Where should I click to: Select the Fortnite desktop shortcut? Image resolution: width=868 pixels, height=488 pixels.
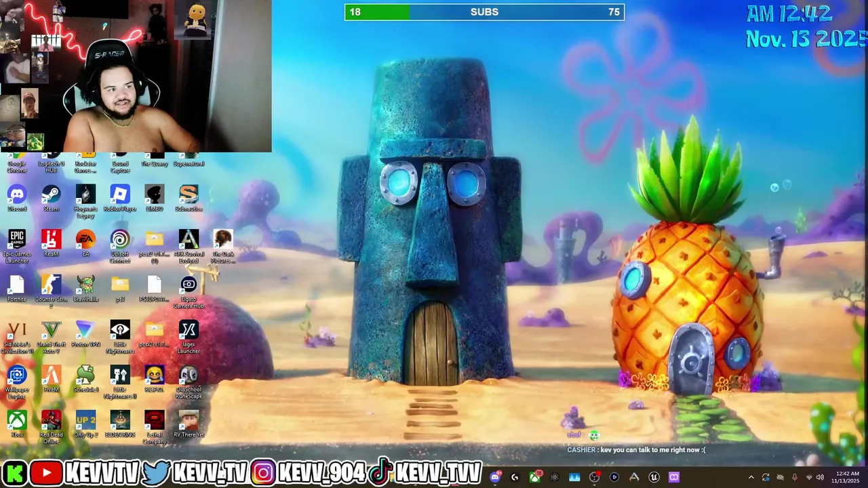[17, 289]
